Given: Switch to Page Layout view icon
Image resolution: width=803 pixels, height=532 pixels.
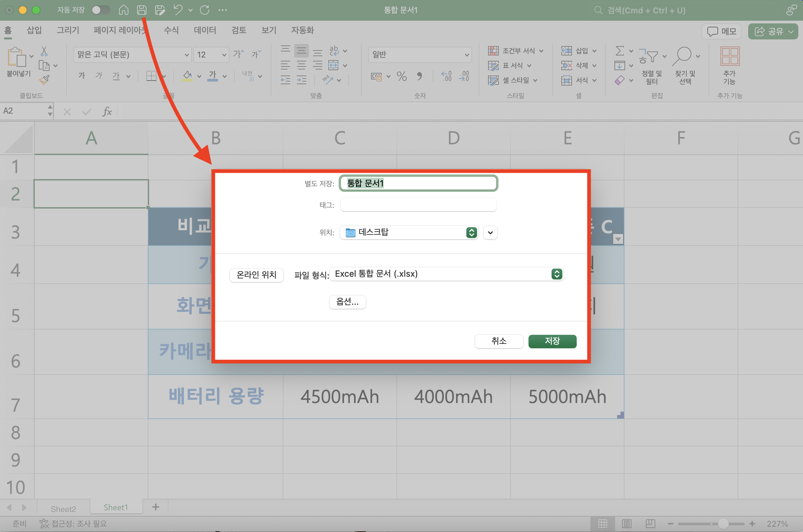Looking at the screenshot, I should 626,524.
